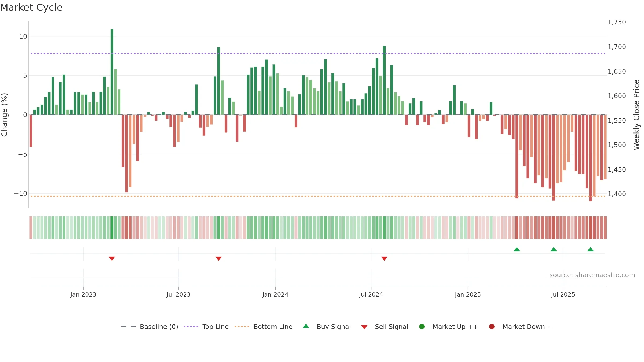Viewport: 644px width, 362px height.
Task: Click the orange dotted bottom line in the chart
Action: 318,196
